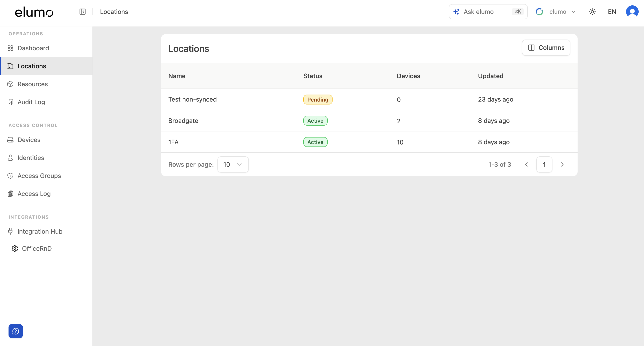
Task: Click the Active badge for Broadgate
Action: coord(315,121)
